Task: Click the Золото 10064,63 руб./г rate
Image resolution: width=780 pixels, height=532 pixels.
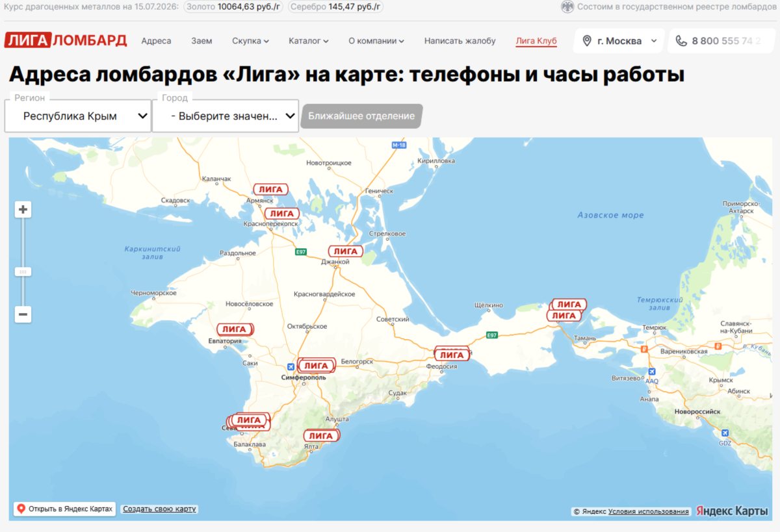Action: point(234,6)
